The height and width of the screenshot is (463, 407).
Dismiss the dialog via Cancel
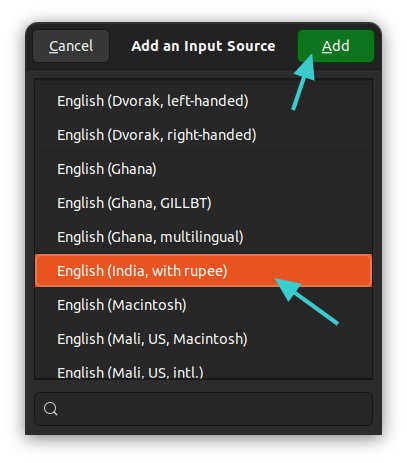(71, 46)
